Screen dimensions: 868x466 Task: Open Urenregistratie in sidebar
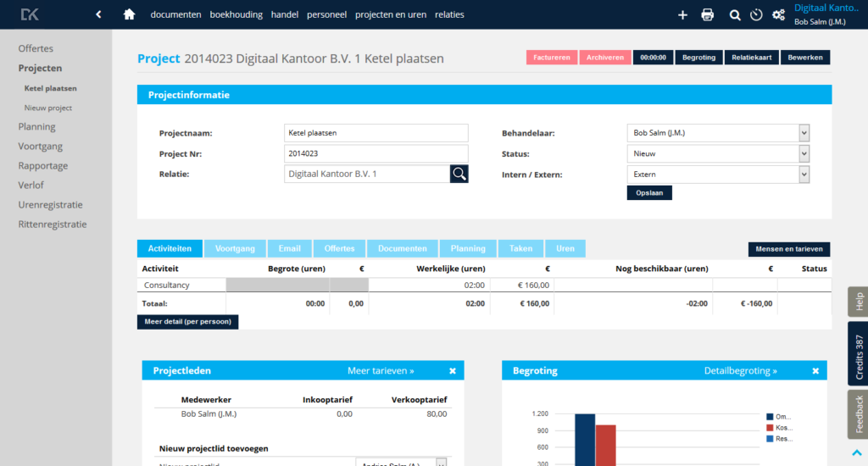(x=50, y=205)
